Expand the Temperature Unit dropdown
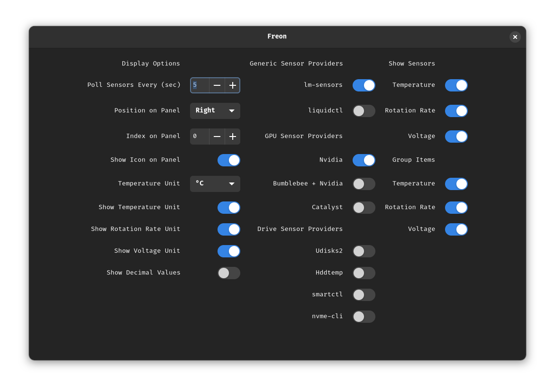555x392 pixels. click(215, 184)
